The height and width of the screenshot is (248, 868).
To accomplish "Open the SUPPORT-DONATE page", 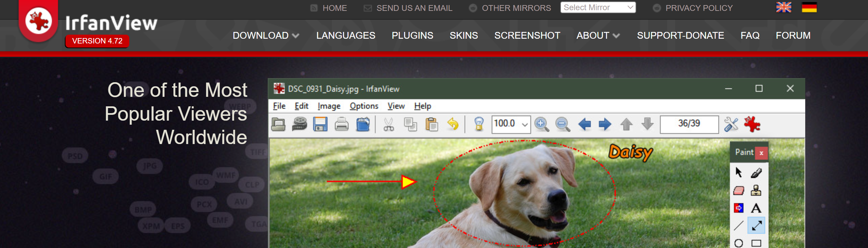I will pos(680,35).
